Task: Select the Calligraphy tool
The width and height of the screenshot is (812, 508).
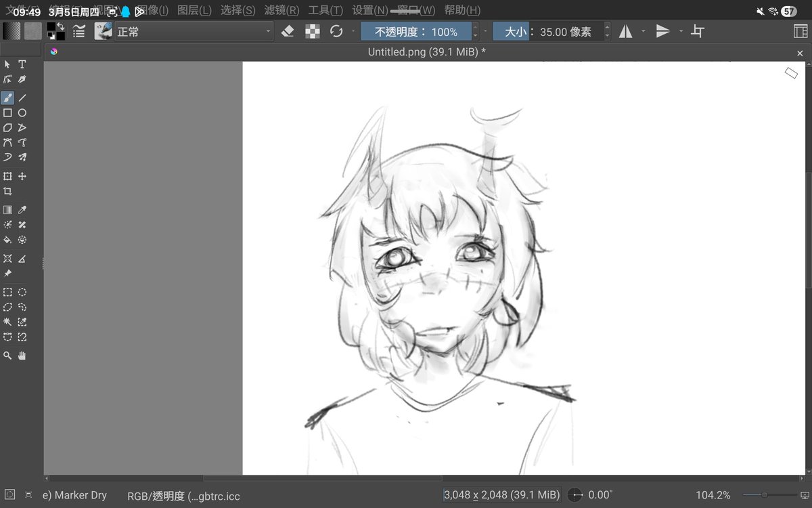Action: coord(22,79)
